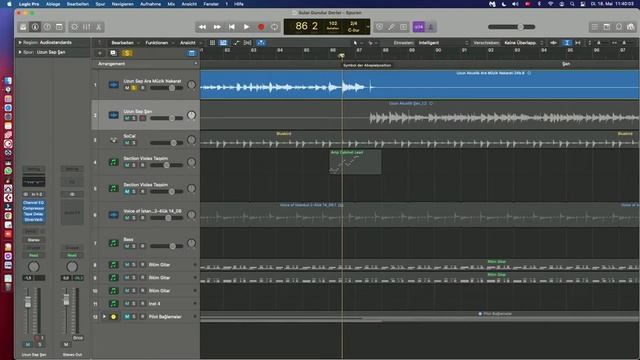Click the Channel EQ plugin slot

coord(33,203)
